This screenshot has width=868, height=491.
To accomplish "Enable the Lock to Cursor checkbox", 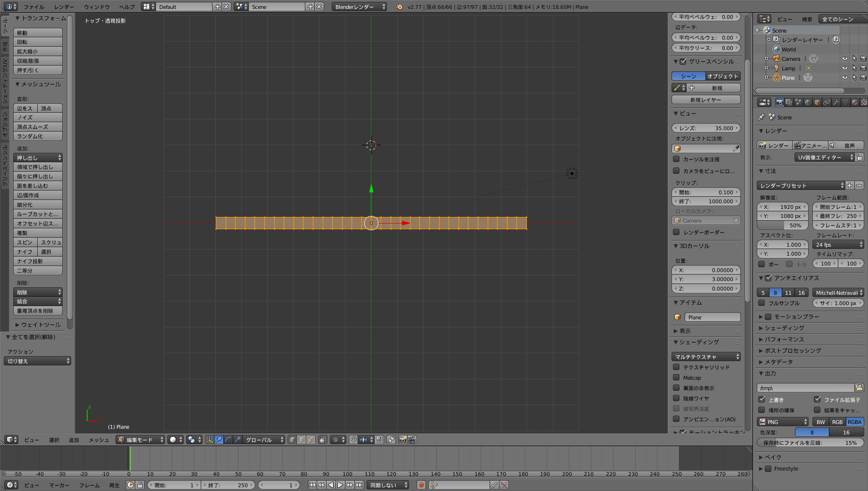I will [x=676, y=159].
